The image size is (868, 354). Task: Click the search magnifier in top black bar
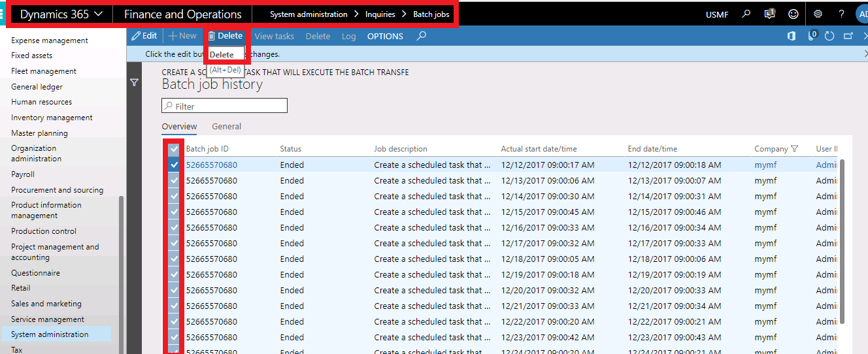[x=746, y=14]
